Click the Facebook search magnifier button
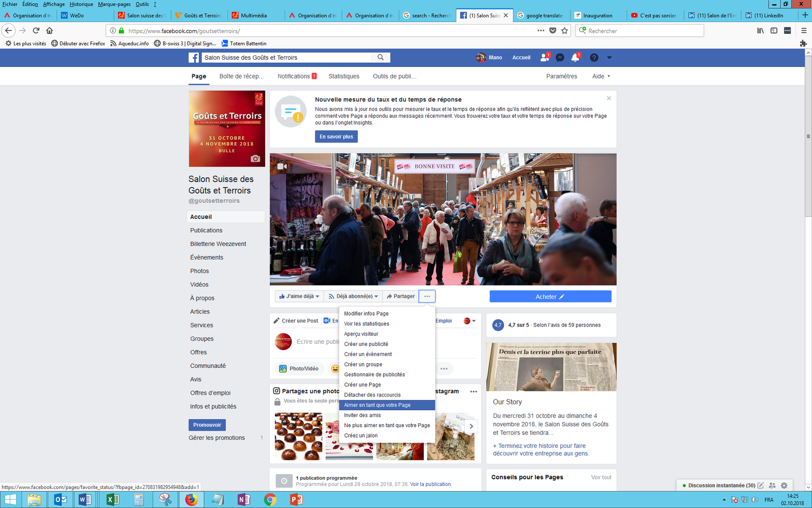 point(381,57)
